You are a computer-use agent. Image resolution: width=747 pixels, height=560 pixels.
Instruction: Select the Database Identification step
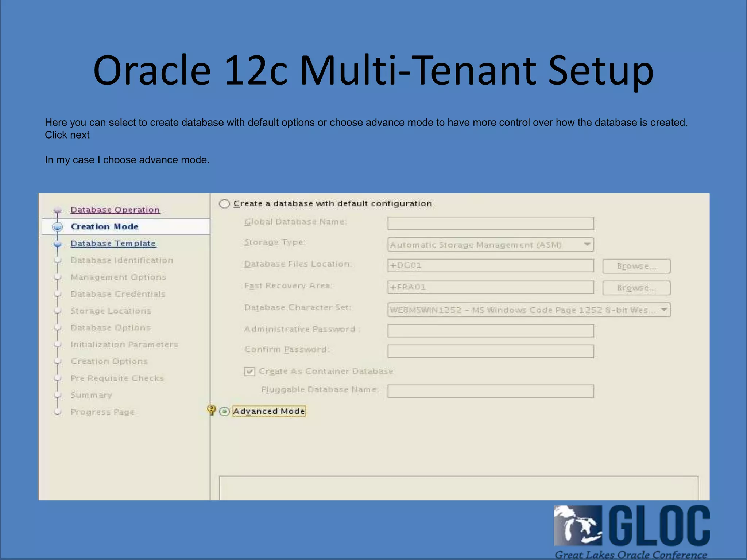(122, 260)
